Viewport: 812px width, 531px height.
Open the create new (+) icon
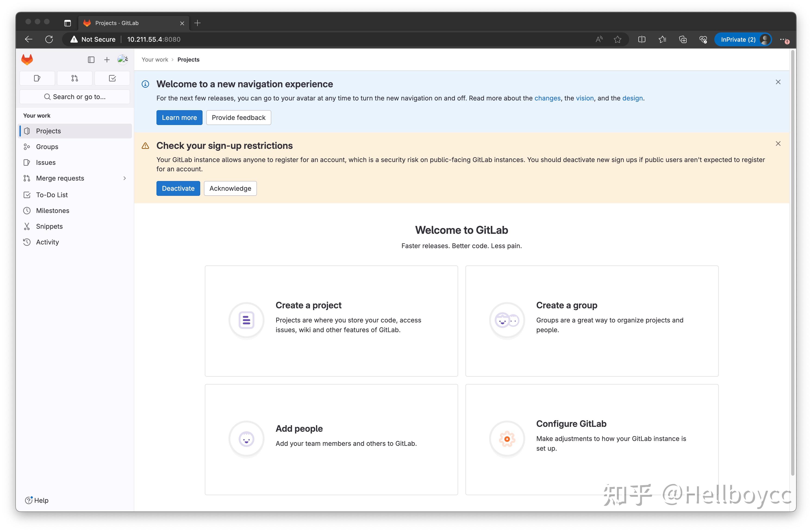coord(106,59)
